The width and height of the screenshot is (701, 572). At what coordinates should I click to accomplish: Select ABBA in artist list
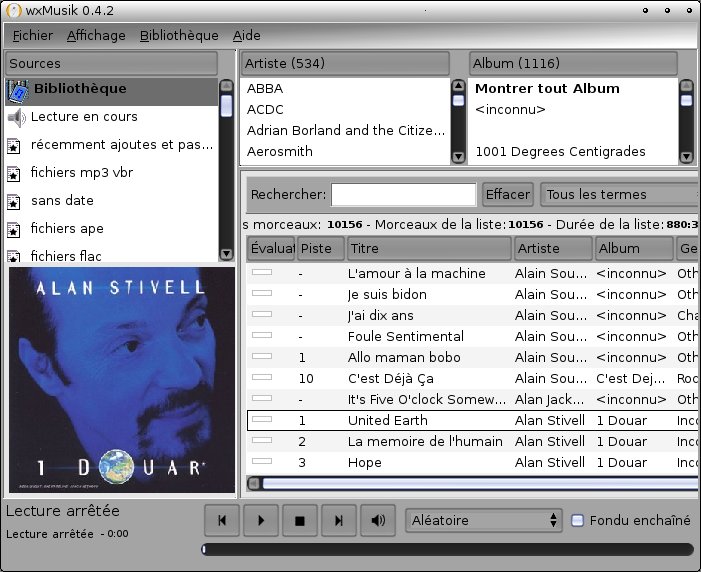345,89
